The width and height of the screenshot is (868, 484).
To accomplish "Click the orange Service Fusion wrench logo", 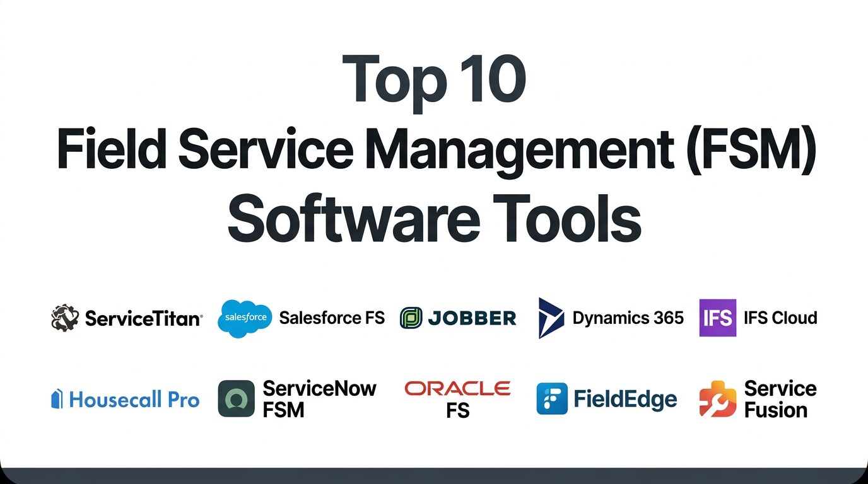I will [x=718, y=399].
